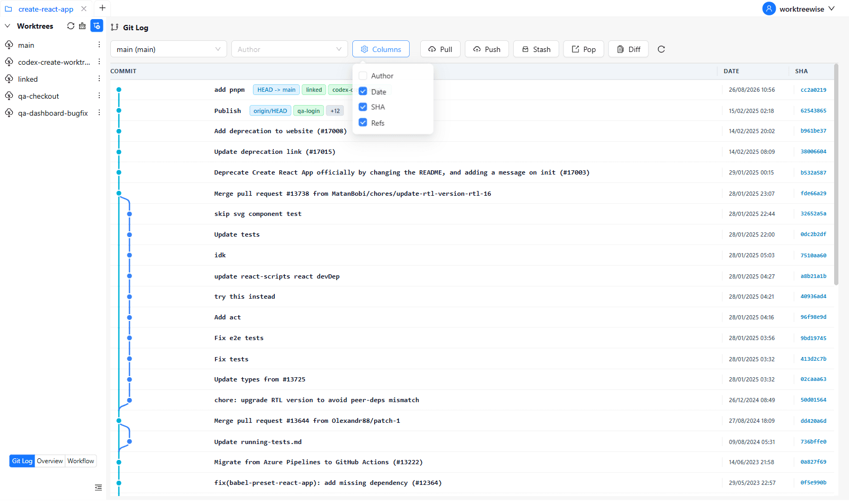The width and height of the screenshot is (849, 504).
Task: Select the create-react-app project tab
Action: click(46, 9)
